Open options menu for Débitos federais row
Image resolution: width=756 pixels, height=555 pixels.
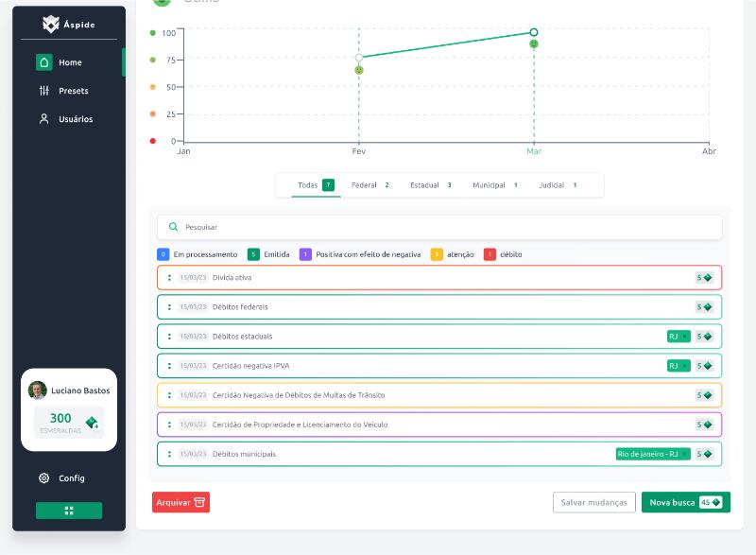click(169, 307)
